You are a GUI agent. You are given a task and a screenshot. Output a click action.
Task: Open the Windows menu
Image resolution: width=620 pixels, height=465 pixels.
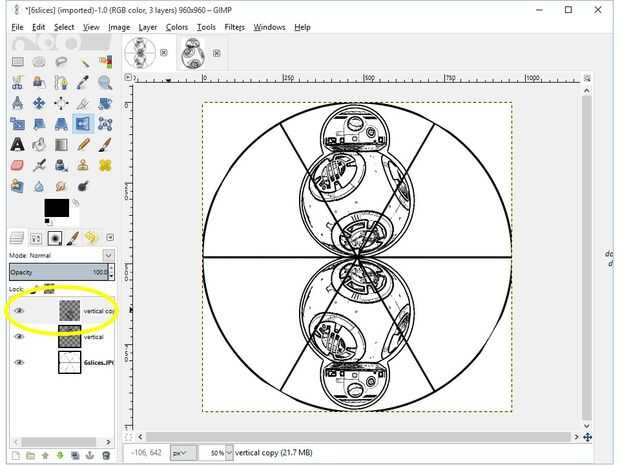tap(269, 27)
